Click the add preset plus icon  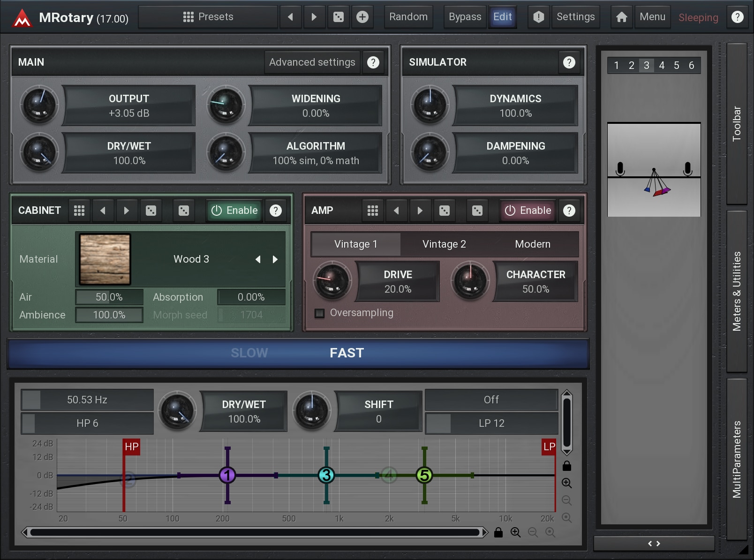pyautogui.click(x=362, y=17)
